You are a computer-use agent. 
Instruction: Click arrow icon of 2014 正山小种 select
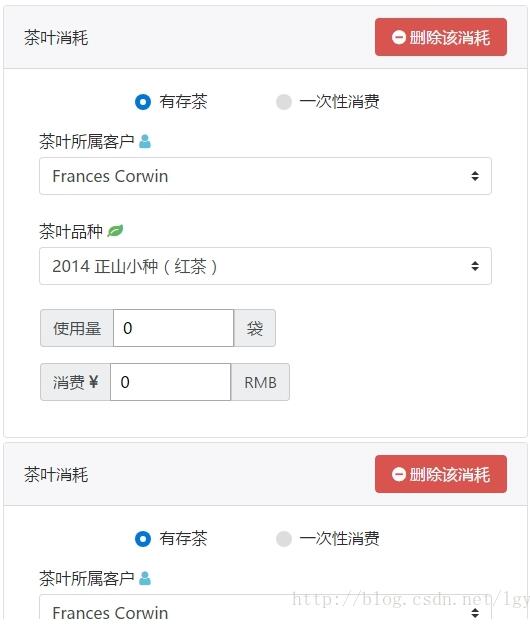point(475,266)
